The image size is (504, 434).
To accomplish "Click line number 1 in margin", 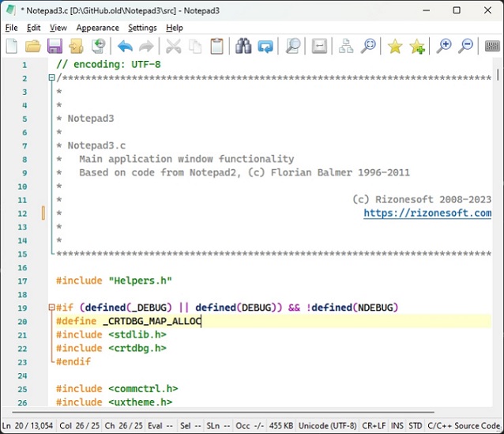I will (24, 65).
